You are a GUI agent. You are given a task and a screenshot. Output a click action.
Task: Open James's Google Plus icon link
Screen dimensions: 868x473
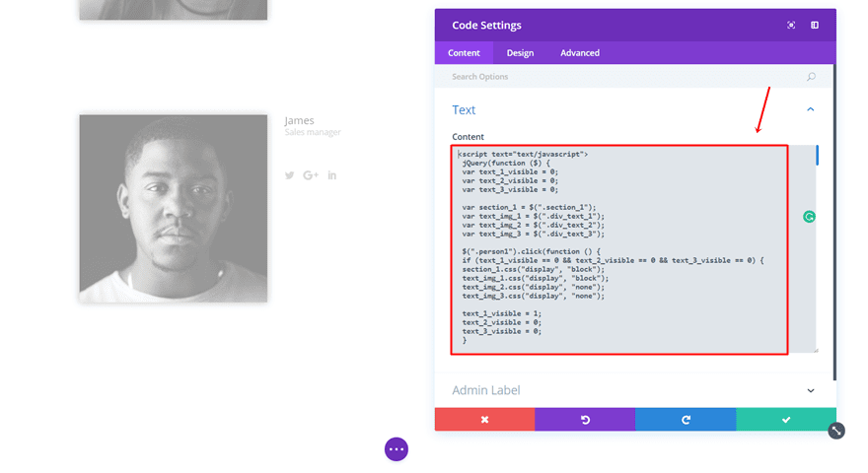311,175
